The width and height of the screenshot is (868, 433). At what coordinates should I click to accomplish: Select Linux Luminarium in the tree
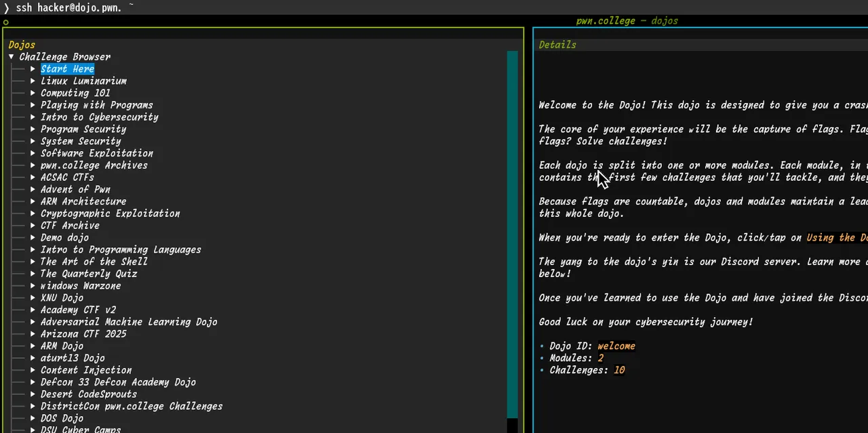pyautogui.click(x=83, y=81)
